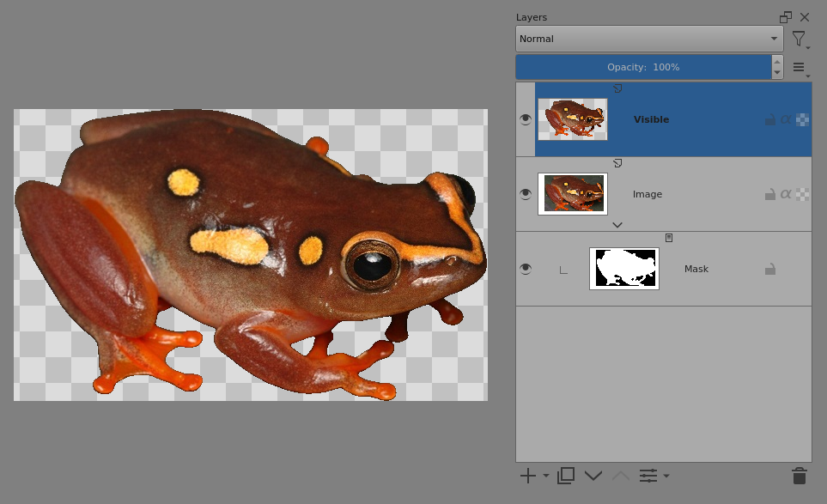Screen dimensions: 827x504
Task: Click the Mask layer thumbnail
Action: point(624,269)
